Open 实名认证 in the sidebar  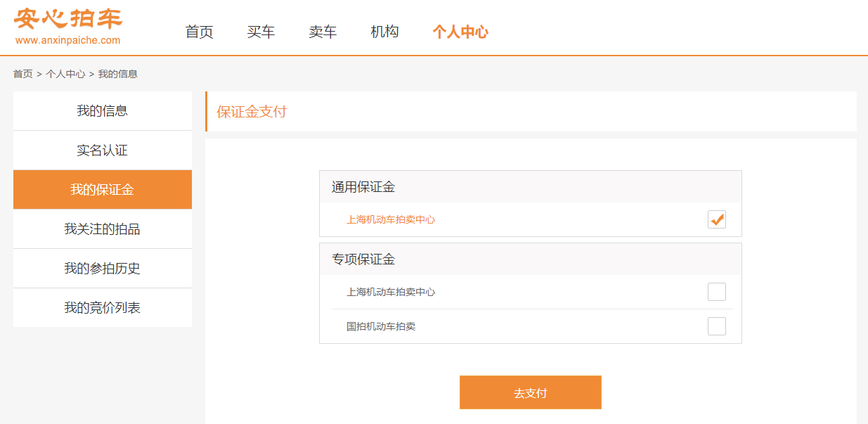(103, 150)
